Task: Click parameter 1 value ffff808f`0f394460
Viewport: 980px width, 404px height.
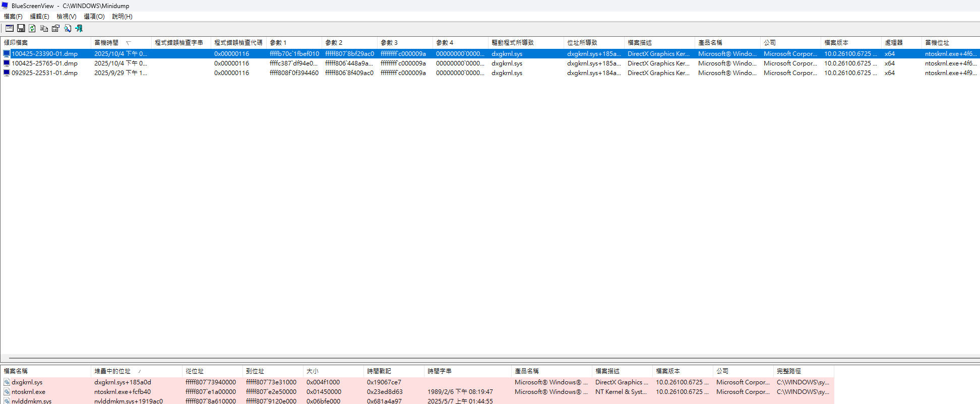Action: tap(294, 73)
